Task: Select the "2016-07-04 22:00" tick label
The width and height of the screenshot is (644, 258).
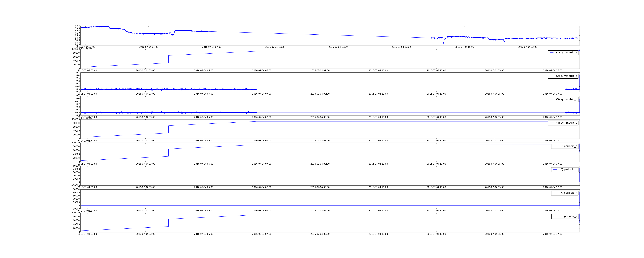Action: tap(527, 47)
